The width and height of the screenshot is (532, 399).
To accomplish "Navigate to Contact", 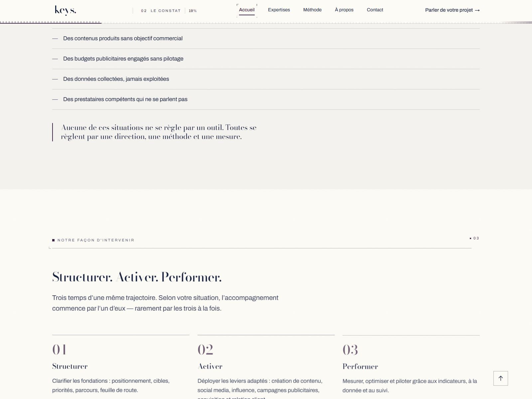I will [375, 10].
